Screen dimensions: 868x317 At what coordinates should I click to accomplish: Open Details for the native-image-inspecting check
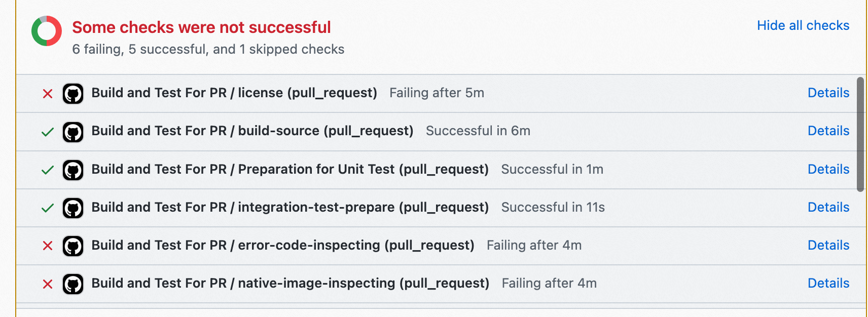(828, 283)
